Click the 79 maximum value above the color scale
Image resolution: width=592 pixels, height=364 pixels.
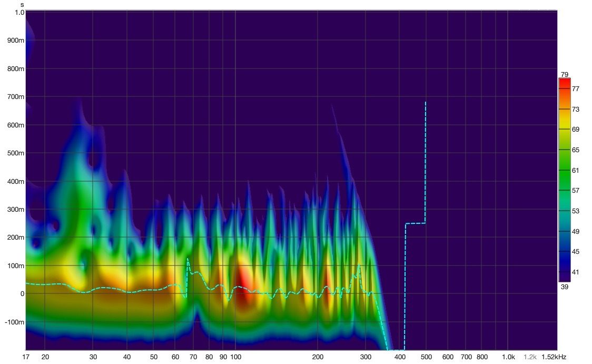[565, 74]
